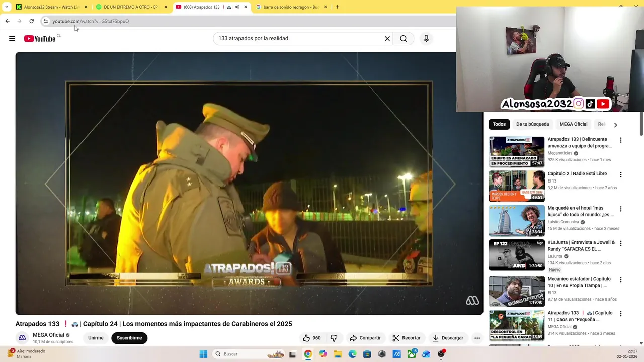The width and height of the screenshot is (644, 362).
Task: Launch Microsoft Edge from taskbar
Action: 352,354
